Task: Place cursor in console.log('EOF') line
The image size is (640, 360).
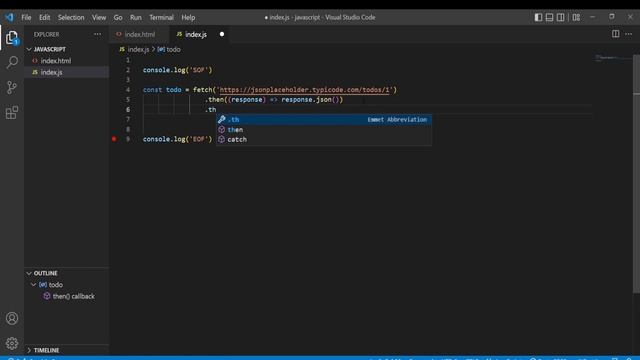Action: 178,139
